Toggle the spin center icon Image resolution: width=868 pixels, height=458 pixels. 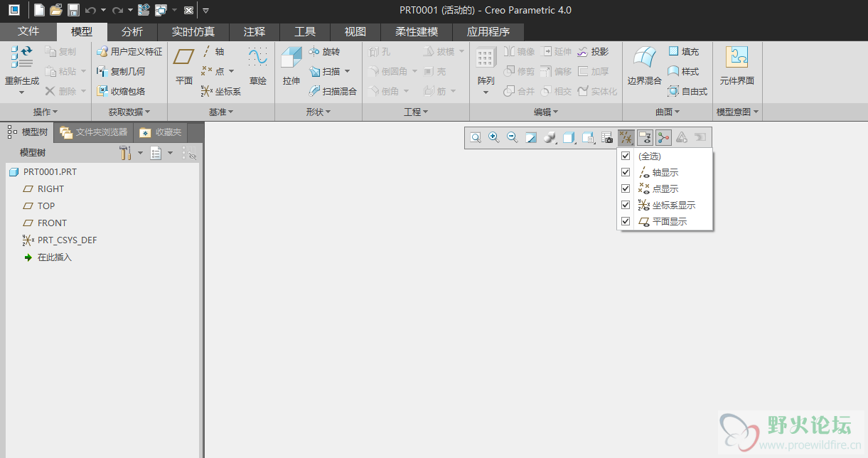(663, 138)
